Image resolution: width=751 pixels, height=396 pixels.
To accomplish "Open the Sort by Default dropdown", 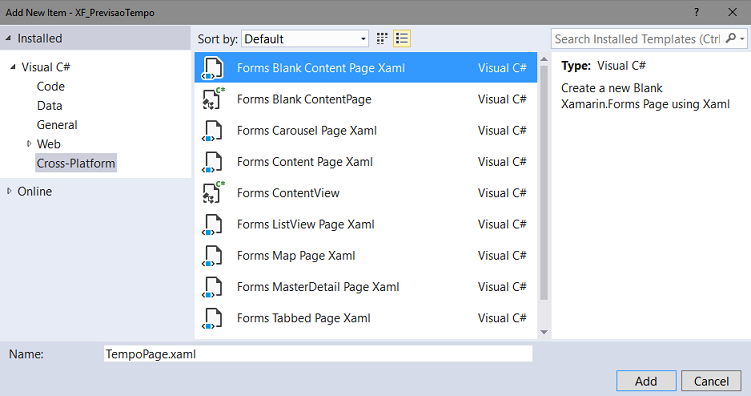I will coord(305,39).
